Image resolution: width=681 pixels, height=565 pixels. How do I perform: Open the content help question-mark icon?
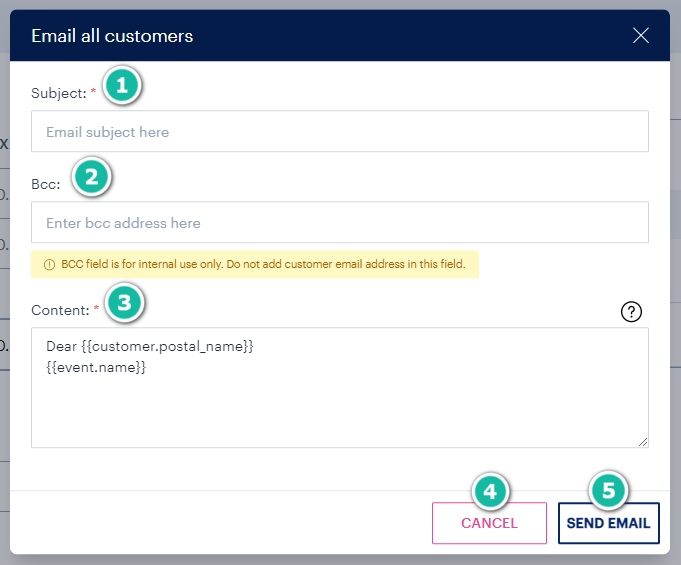tap(631, 311)
